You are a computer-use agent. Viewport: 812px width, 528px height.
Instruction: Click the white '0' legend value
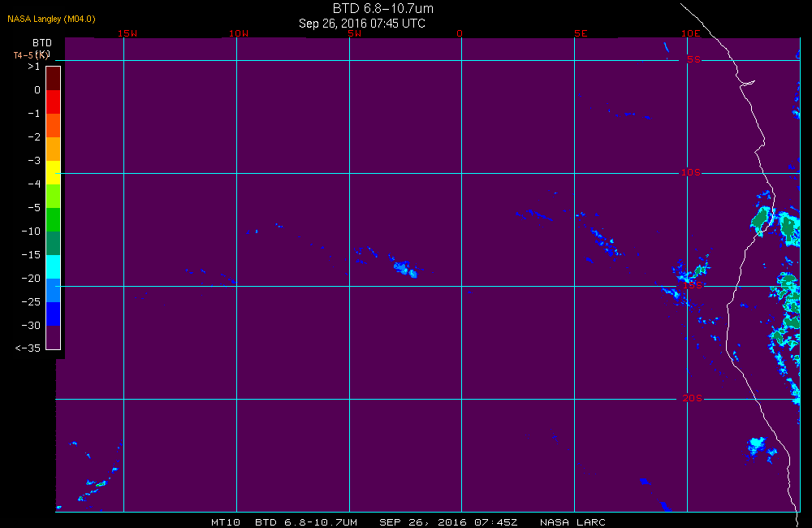pyautogui.click(x=37, y=90)
